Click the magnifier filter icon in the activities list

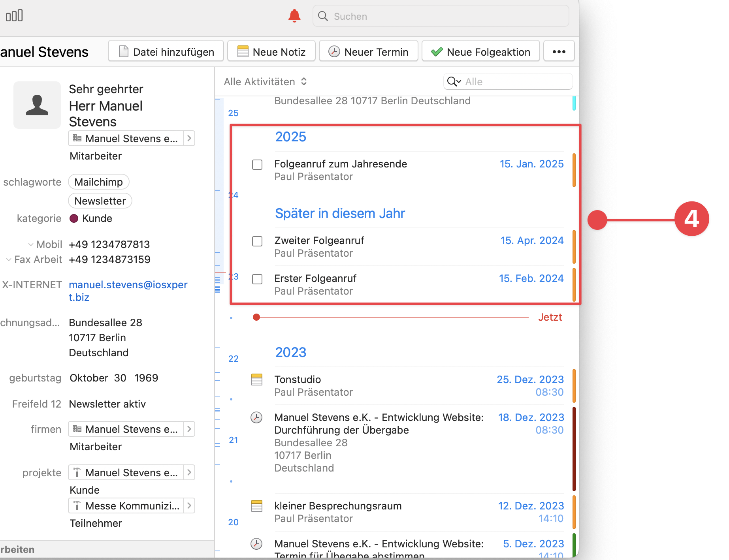454,81
